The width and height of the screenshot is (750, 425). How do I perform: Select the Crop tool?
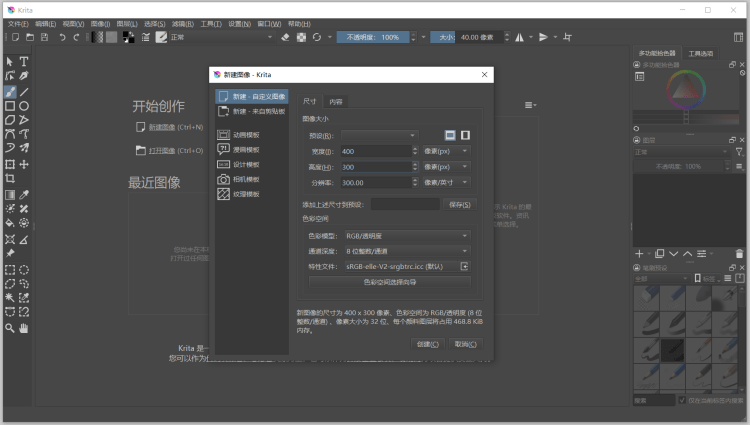point(10,178)
